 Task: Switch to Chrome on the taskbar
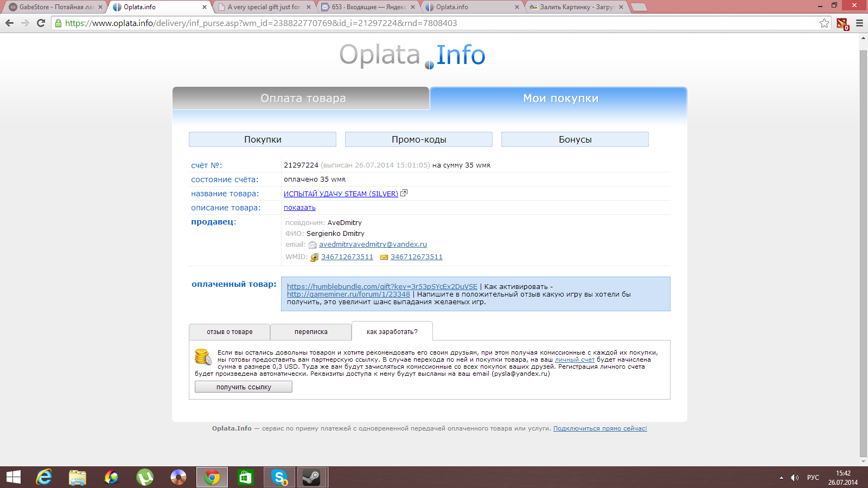212,477
